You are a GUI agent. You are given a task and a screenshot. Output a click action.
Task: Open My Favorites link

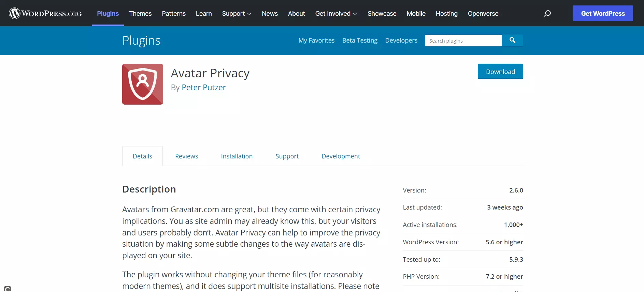click(x=316, y=41)
